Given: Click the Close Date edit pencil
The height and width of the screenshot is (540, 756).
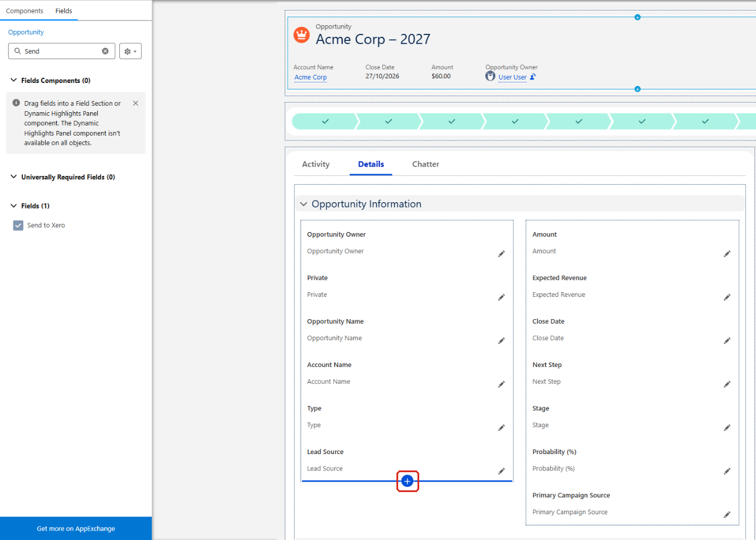Looking at the screenshot, I should [727, 341].
